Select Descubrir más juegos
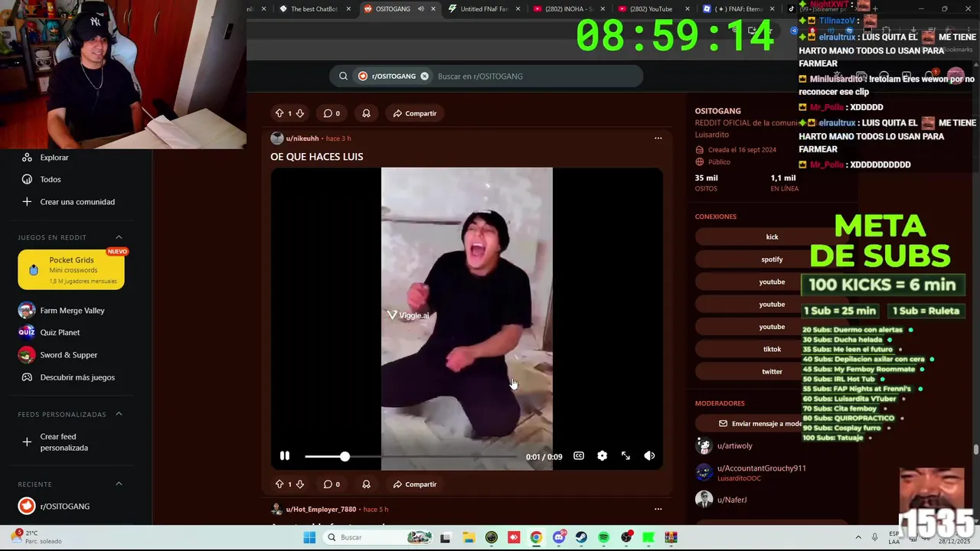The width and height of the screenshot is (980, 551). [x=77, y=377]
